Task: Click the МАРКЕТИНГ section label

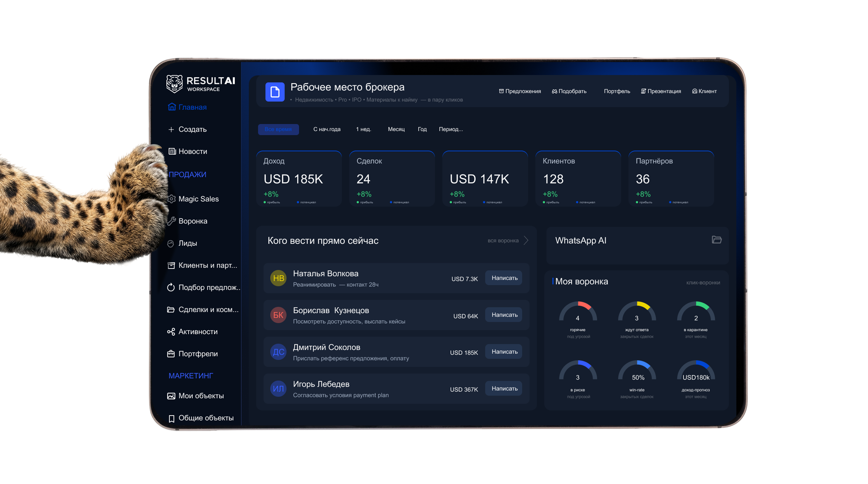Action: (191, 376)
